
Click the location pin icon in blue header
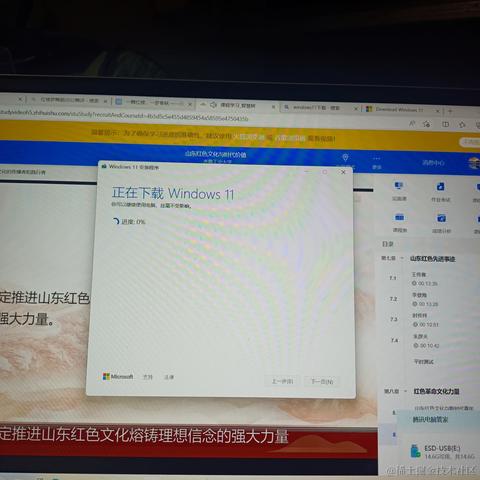click(x=345, y=158)
